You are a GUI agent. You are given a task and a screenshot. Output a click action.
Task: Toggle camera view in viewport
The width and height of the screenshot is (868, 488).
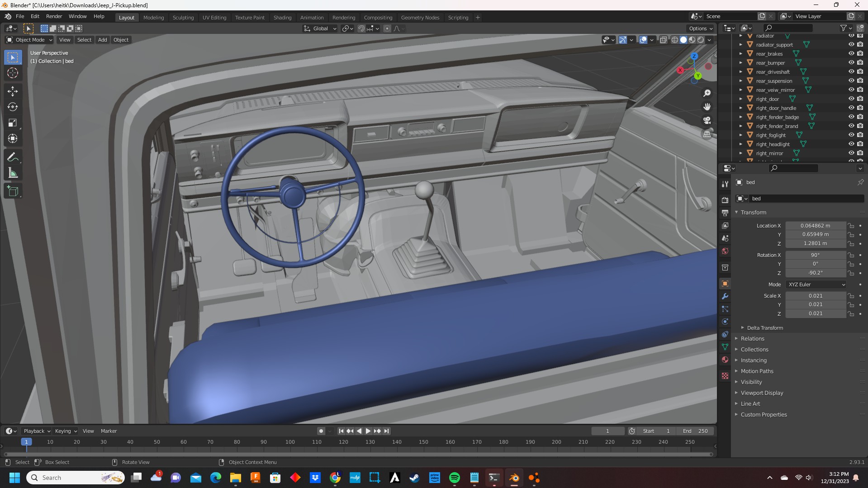707,121
